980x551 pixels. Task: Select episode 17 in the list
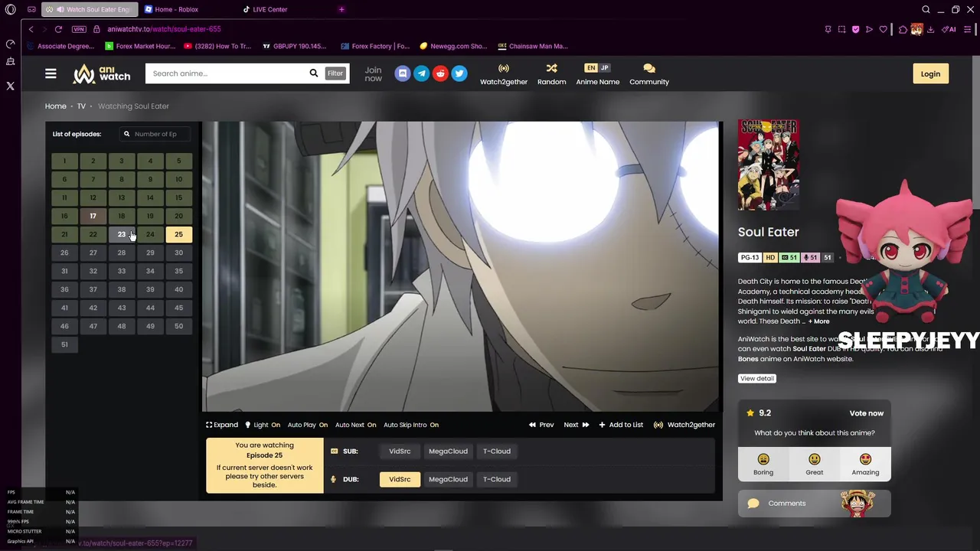pyautogui.click(x=93, y=216)
